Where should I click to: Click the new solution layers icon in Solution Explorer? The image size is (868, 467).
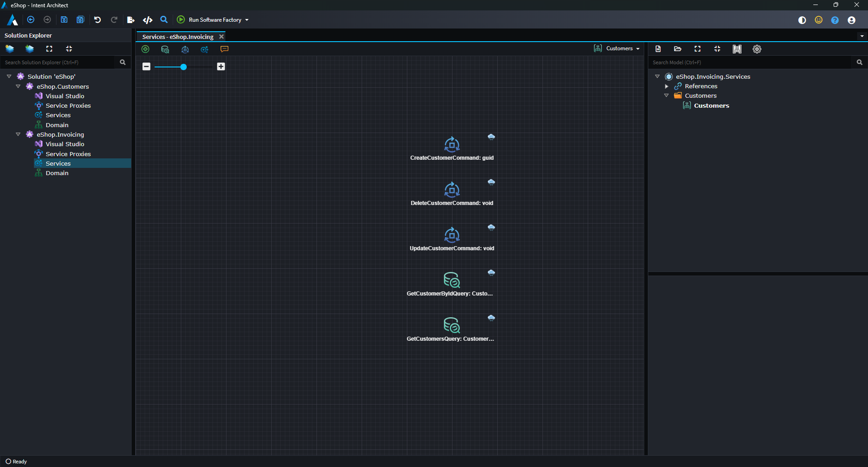pyautogui.click(x=9, y=48)
